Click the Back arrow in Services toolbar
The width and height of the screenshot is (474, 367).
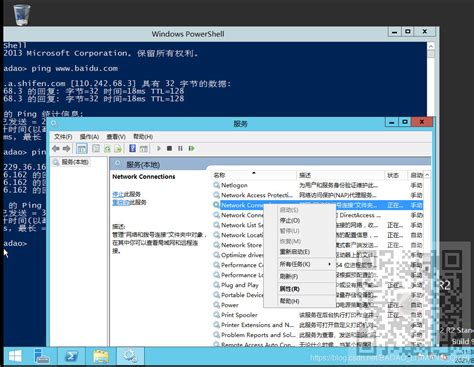coord(56,148)
